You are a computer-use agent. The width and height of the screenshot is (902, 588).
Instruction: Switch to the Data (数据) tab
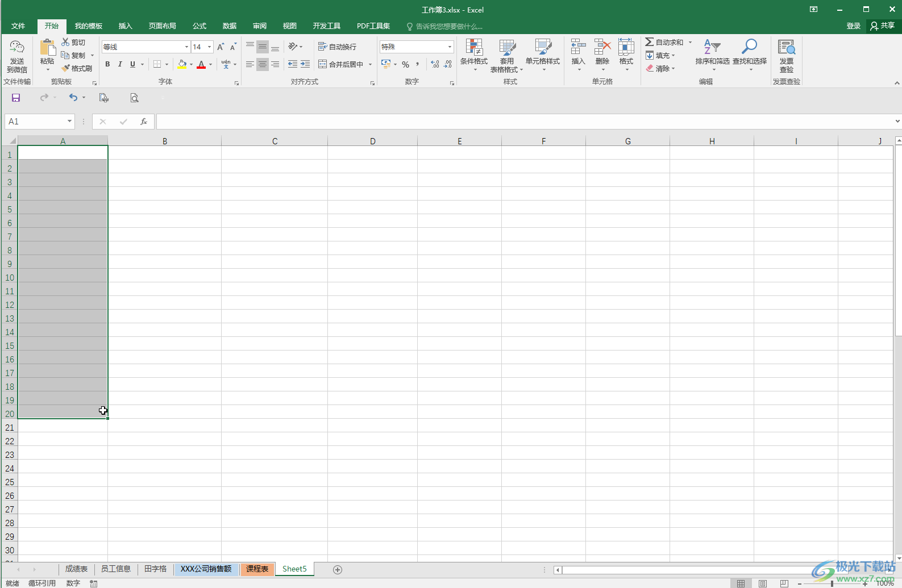(230, 26)
